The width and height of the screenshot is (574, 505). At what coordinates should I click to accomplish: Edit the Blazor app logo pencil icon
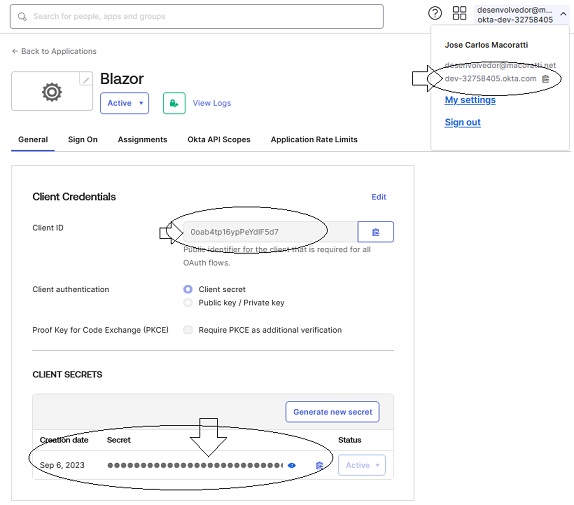click(86, 79)
